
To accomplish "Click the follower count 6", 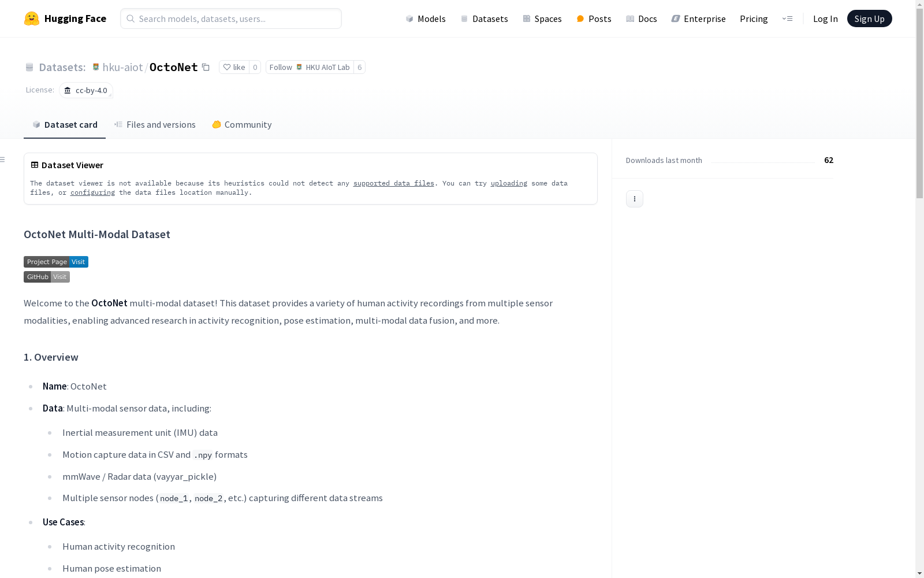I will (360, 67).
